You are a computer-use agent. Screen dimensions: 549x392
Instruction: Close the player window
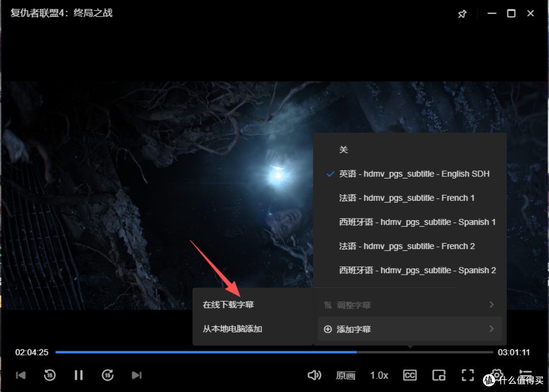point(530,13)
